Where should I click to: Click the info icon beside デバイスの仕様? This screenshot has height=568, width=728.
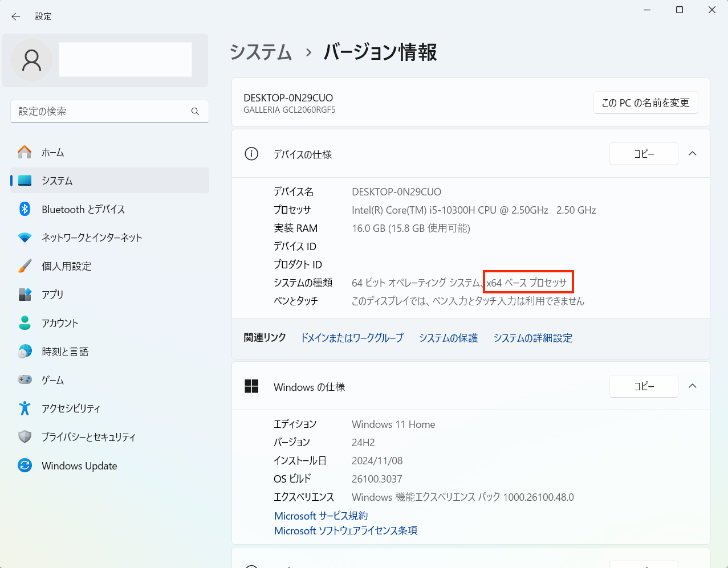(x=251, y=154)
